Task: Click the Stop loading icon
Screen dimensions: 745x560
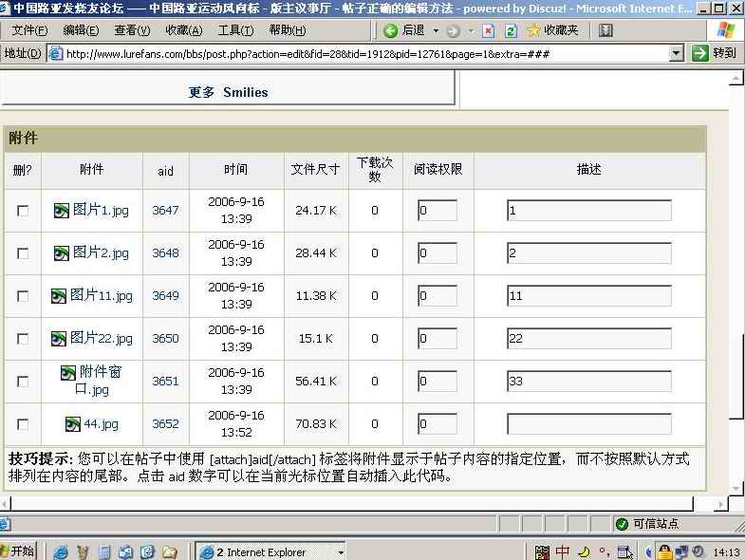Action: [489, 30]
